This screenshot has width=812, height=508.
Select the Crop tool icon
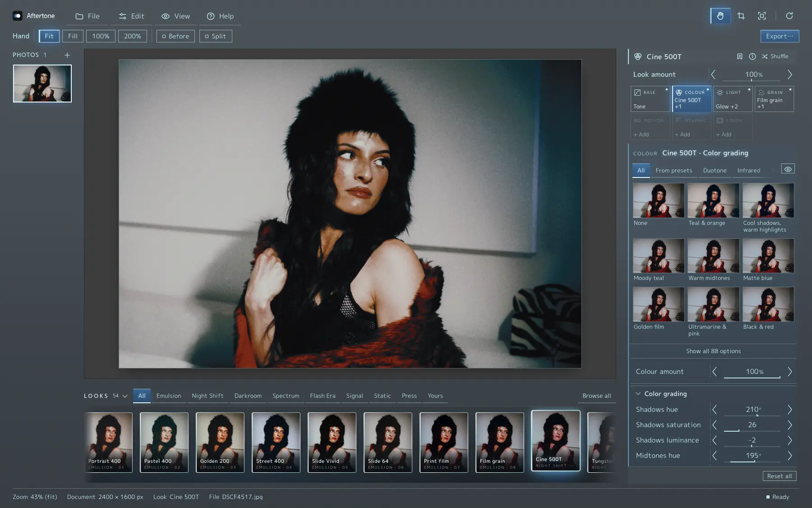point(741,16)
